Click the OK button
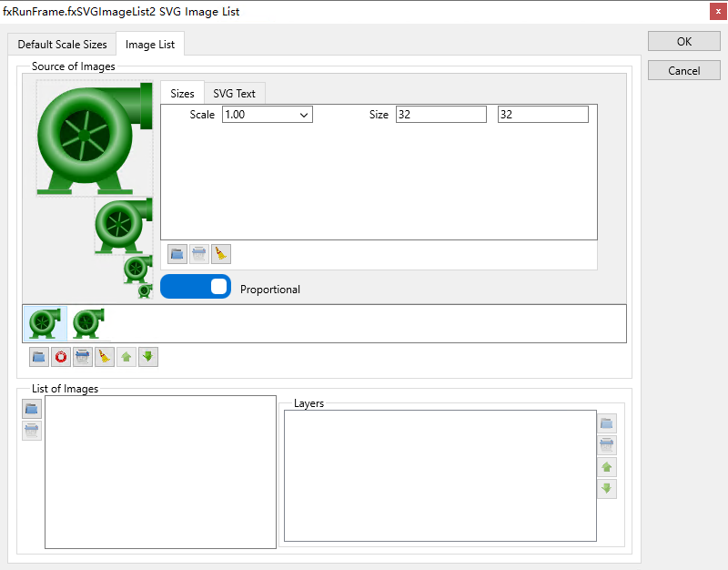The height and width of the screenshot is (570, 728). tap(684, 41)
